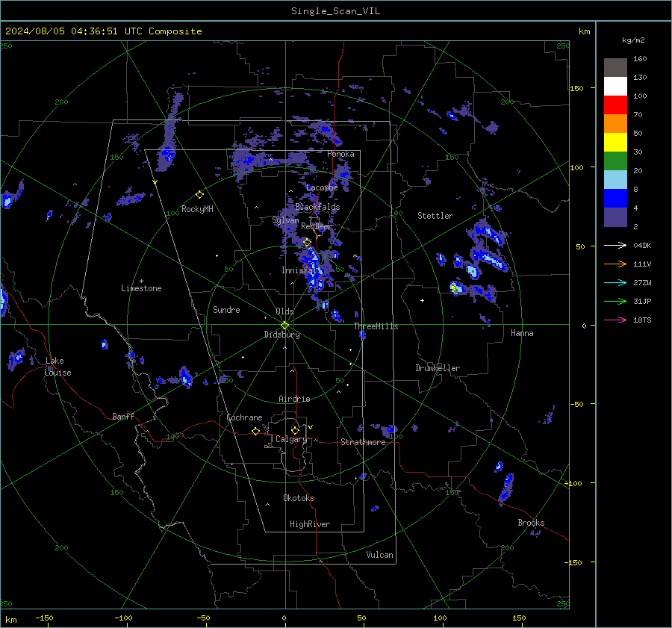Click the Didsbury town label
The image size is (672, 628).
pos(281,335)
